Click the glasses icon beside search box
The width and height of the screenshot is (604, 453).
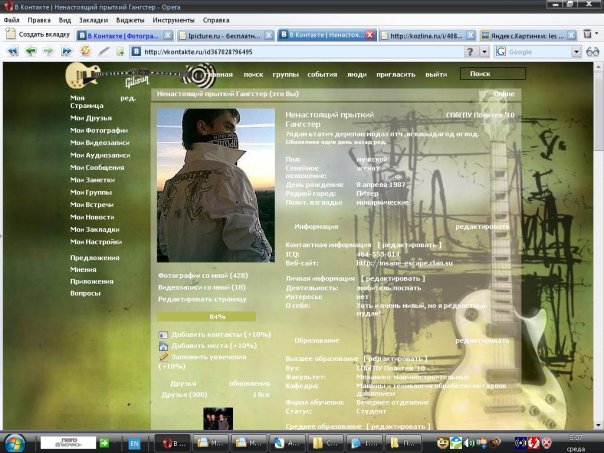pos(592,52)
